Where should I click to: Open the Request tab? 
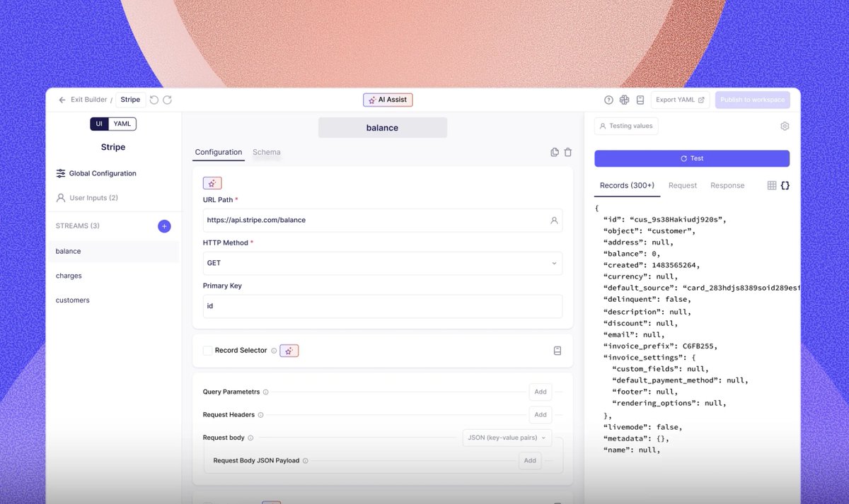pyautogui.click(x=683, y=185)
